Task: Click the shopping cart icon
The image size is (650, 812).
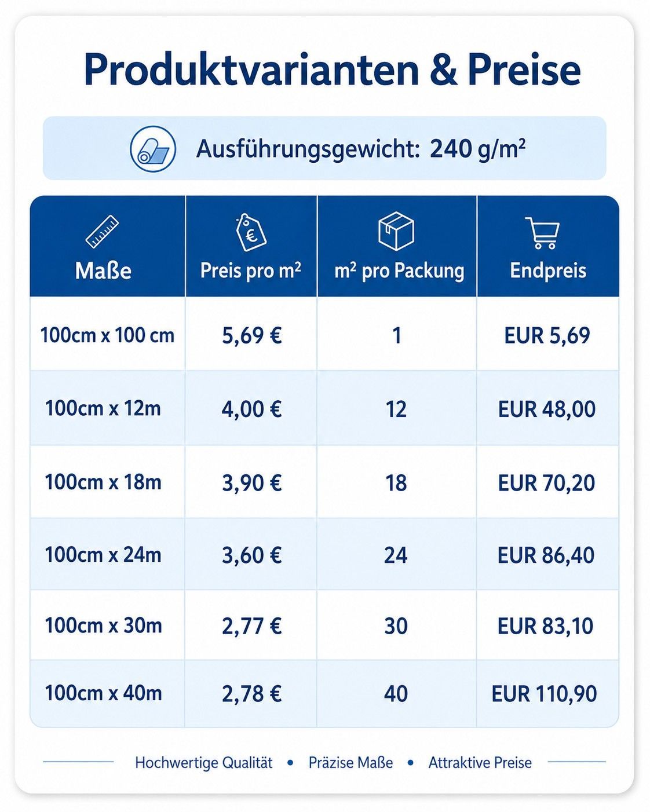Action: point(543,233)
